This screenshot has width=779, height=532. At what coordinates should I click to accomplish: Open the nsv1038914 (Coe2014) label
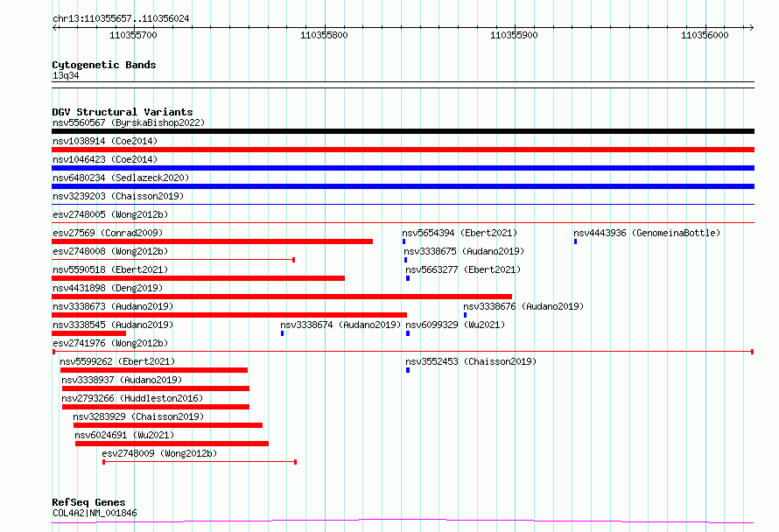pos(105,141)
